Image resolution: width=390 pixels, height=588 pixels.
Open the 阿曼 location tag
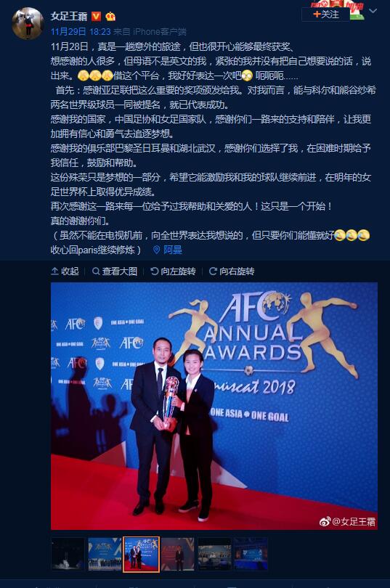click(x=168, y=250)
